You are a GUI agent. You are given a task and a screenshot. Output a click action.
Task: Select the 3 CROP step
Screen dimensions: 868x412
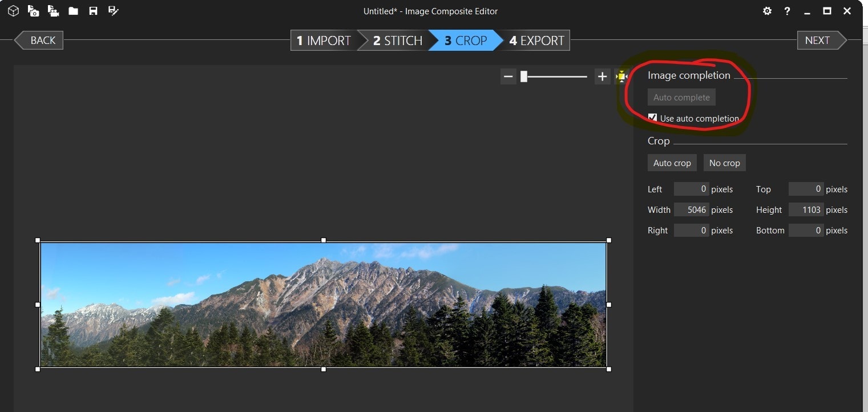[x=465, y=41]
